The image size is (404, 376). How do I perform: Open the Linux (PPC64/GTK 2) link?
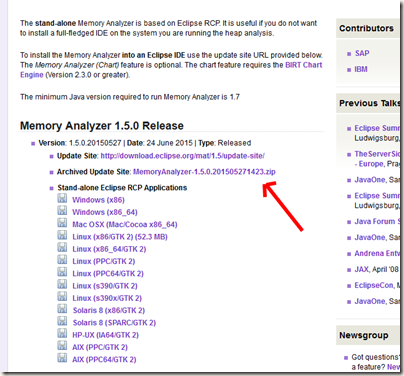(108, 274)
